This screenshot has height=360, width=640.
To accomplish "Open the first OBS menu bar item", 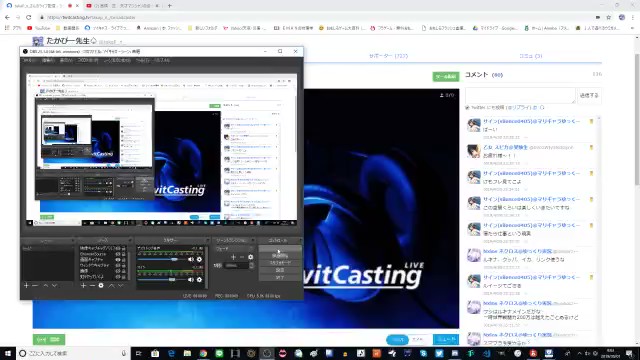I will click(29, 60).
